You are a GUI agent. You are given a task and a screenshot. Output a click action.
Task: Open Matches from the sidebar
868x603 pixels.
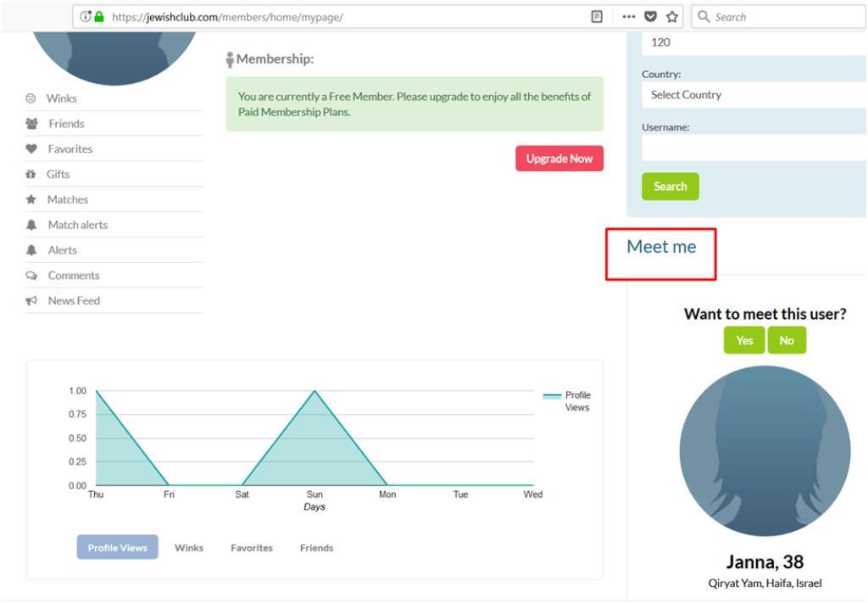pos(68,199)
